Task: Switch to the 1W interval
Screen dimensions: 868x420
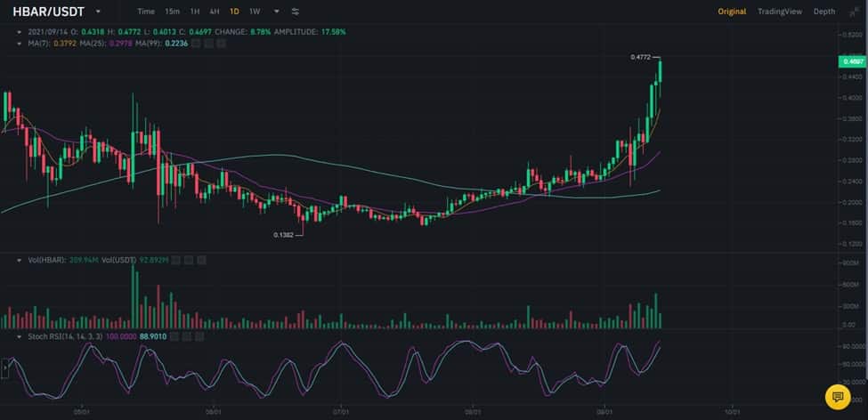Action: pos(255,12)
